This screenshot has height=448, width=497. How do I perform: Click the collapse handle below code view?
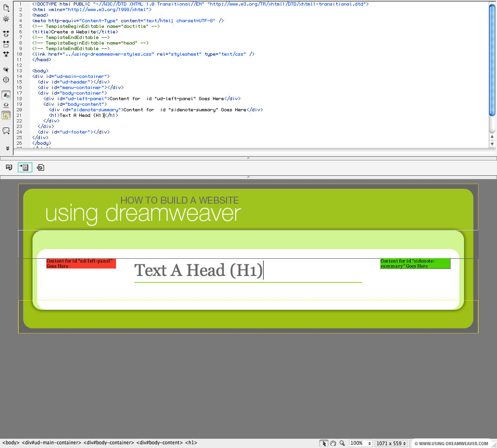(248, 158)
